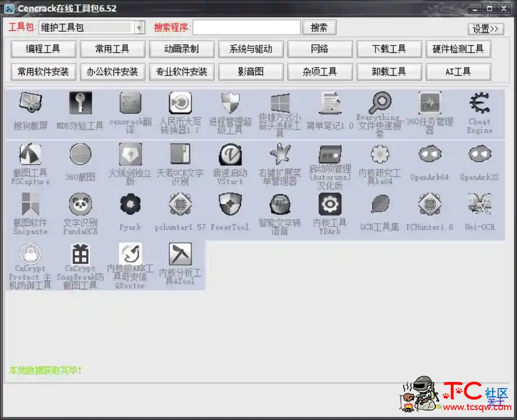The width and height of the screenshot is (517, 420).
Task: Open the Cheat Engine icon
Action: pyautogui.click(x=479, y=103)
